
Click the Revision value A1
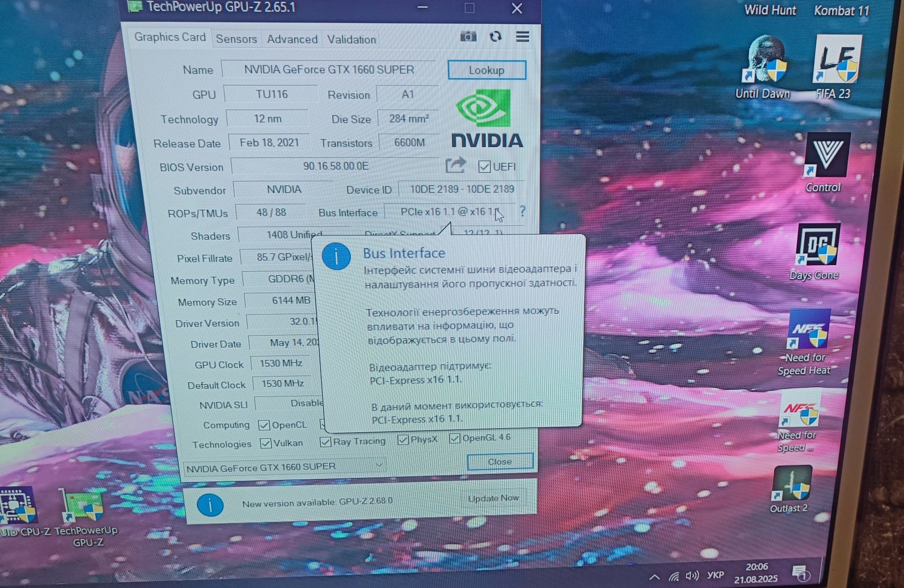pos(407,95)
